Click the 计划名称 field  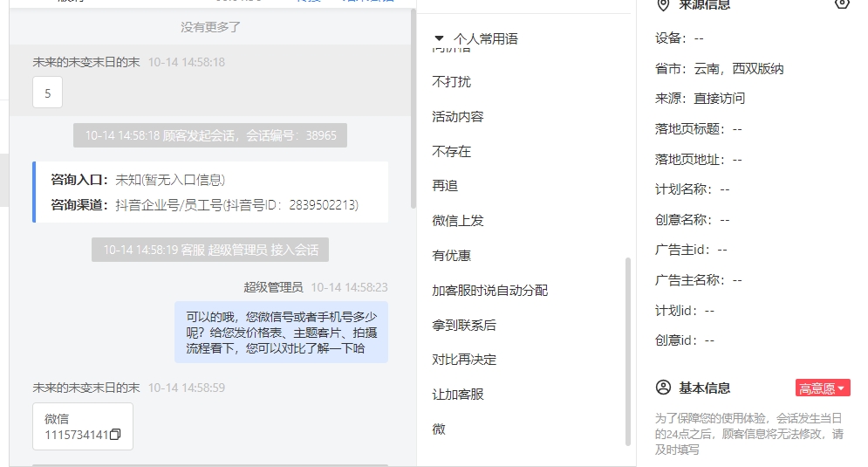pos(692,189)
